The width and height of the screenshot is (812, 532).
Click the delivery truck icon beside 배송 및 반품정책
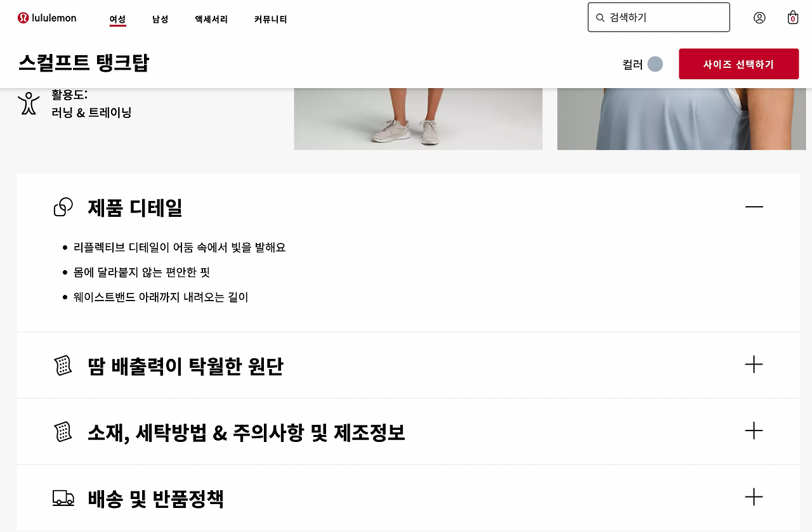pos(63,498)
